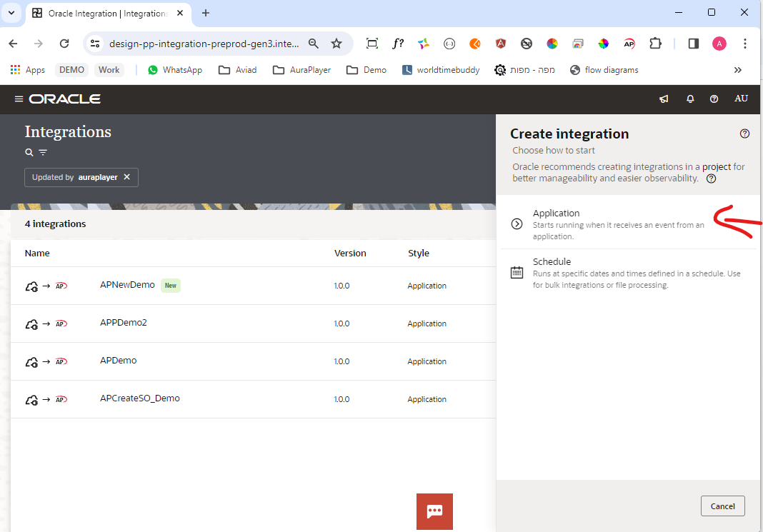Open the Demo bookmarks folder
The image size is (763, 532).
pos(366,70)
